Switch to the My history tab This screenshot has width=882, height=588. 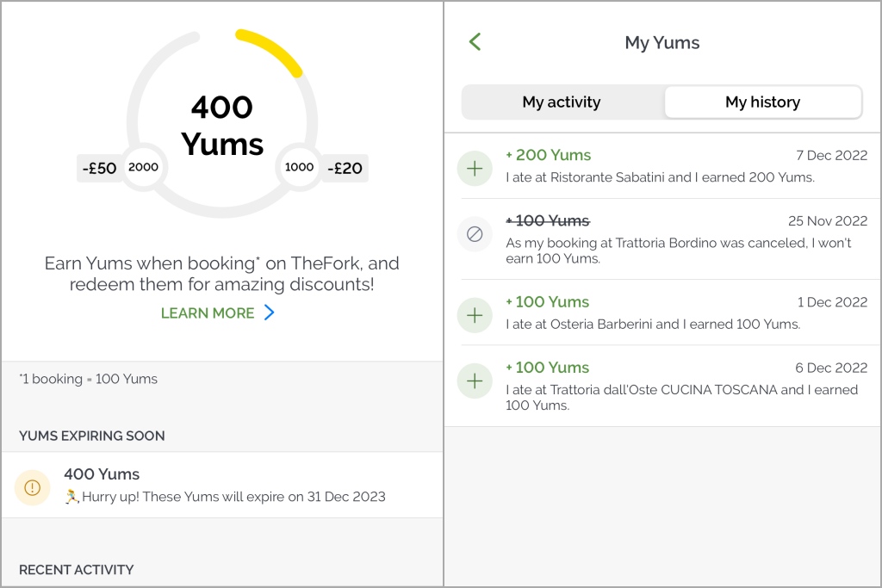click(763, 102)
